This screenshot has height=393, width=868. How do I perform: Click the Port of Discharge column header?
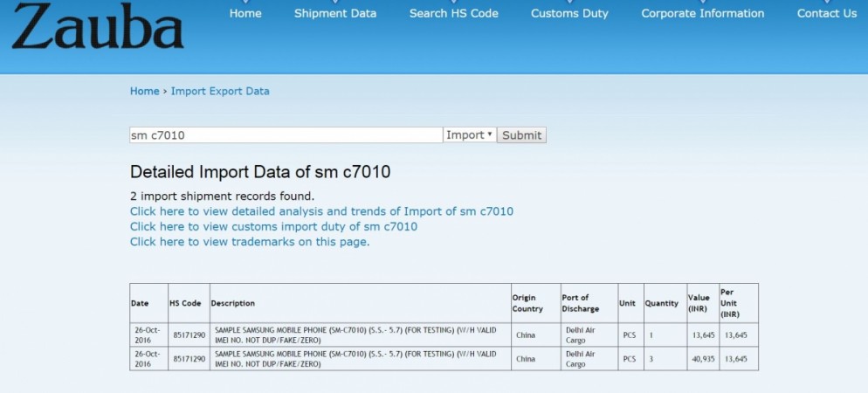click(589, 303)
